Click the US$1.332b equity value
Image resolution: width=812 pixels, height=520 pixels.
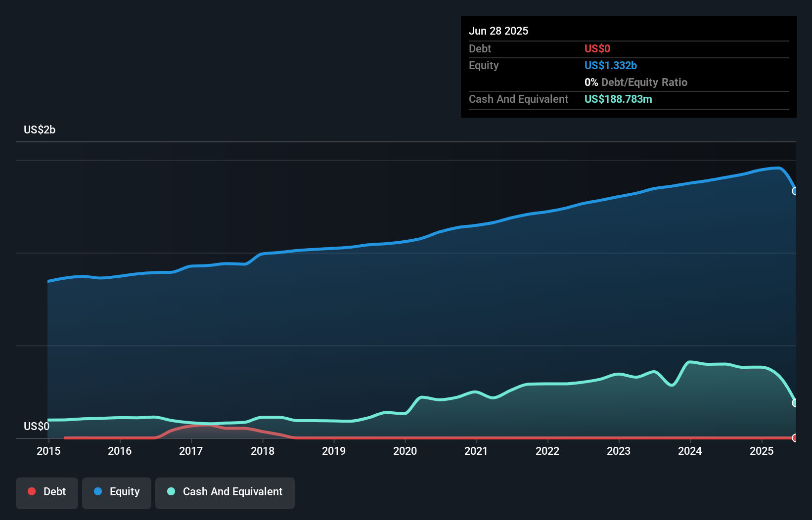pyautogui.click(x=611, y=66)
